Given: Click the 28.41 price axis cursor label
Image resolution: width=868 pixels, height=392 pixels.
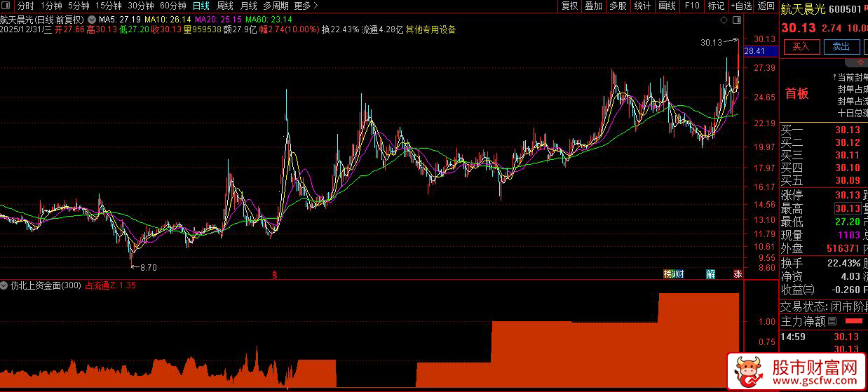Looking at the screenshot, I should (761, 51).
